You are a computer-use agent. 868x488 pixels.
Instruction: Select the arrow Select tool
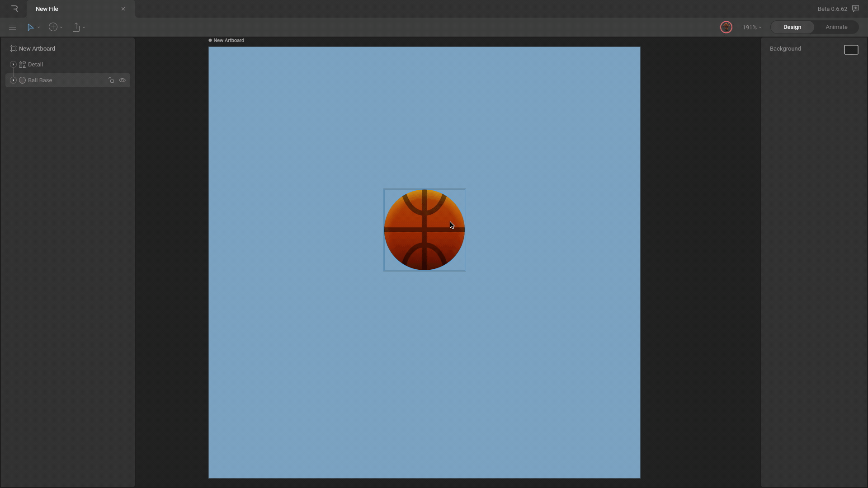(30, 28)
